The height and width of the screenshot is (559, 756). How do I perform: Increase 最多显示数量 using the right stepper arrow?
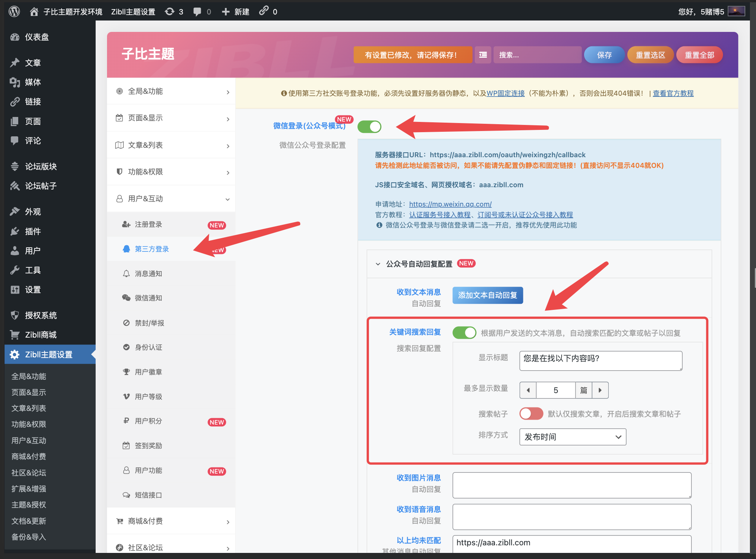(x=600, y=390)
